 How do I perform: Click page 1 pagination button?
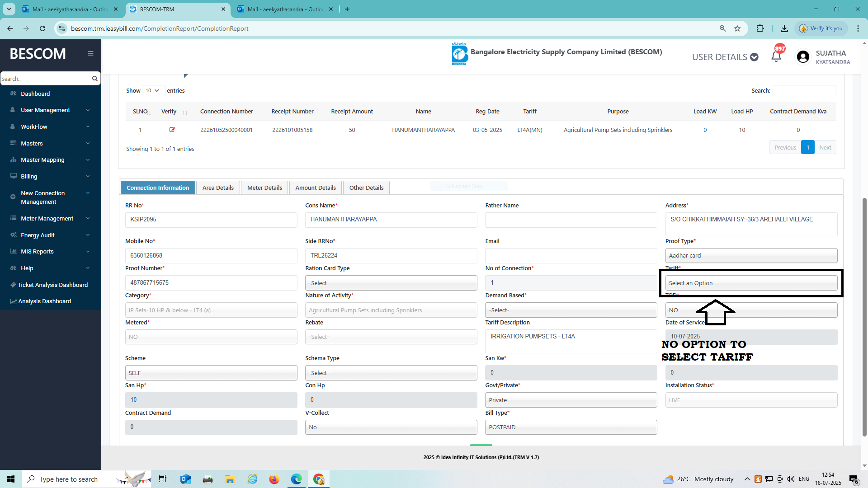[x=808, y=147]
